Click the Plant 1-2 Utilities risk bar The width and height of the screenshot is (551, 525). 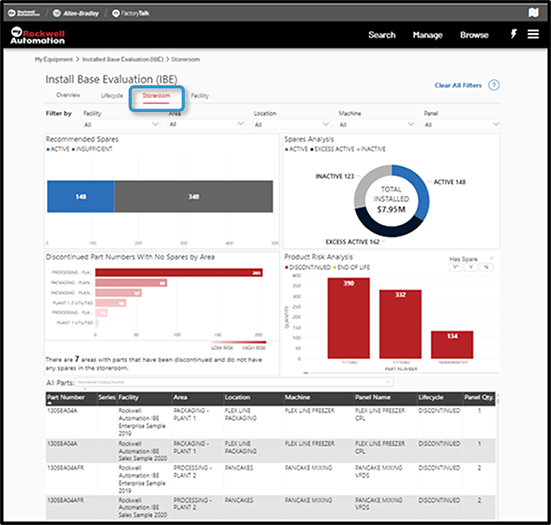[x=111, y=303]
